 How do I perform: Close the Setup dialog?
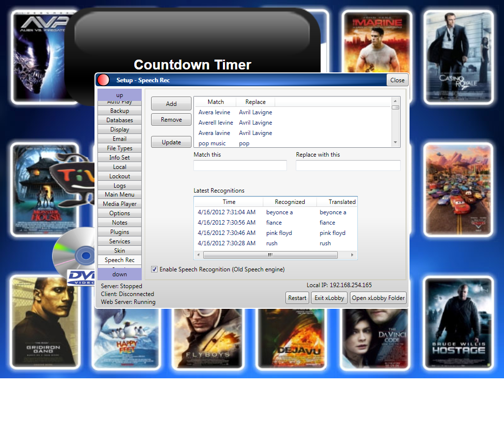[397, 80]
